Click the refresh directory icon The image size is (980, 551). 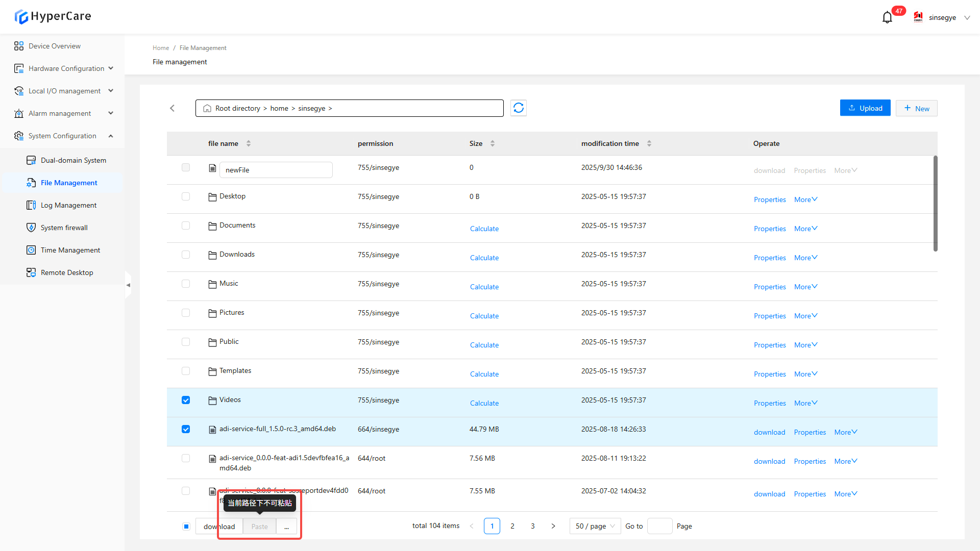point(518,108)
